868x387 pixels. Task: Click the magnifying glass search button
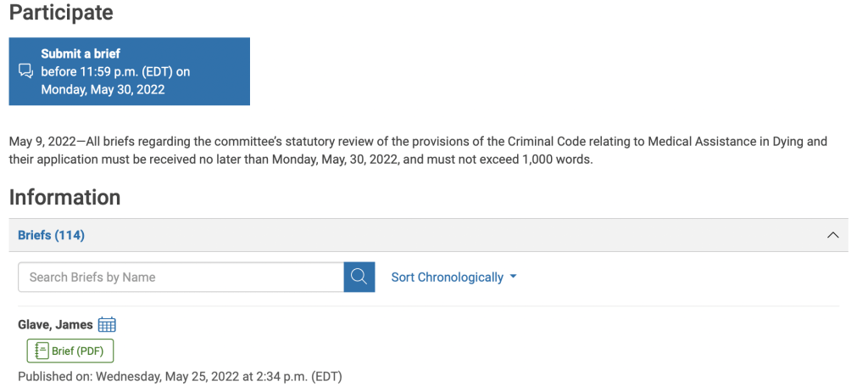tap(359, 277)
